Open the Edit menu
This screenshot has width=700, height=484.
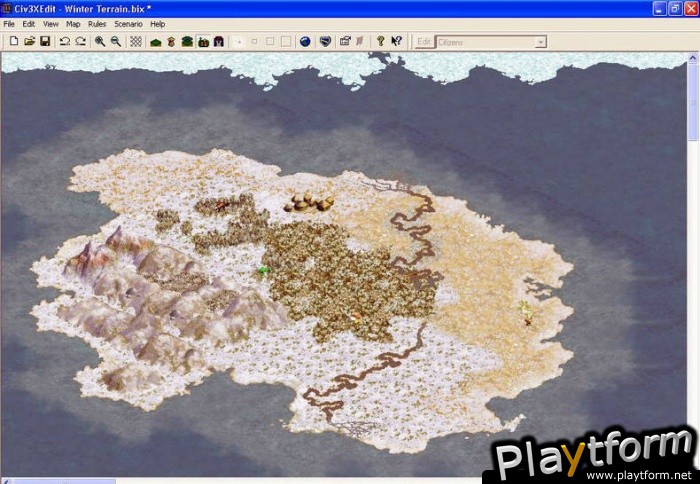point(29,24)
